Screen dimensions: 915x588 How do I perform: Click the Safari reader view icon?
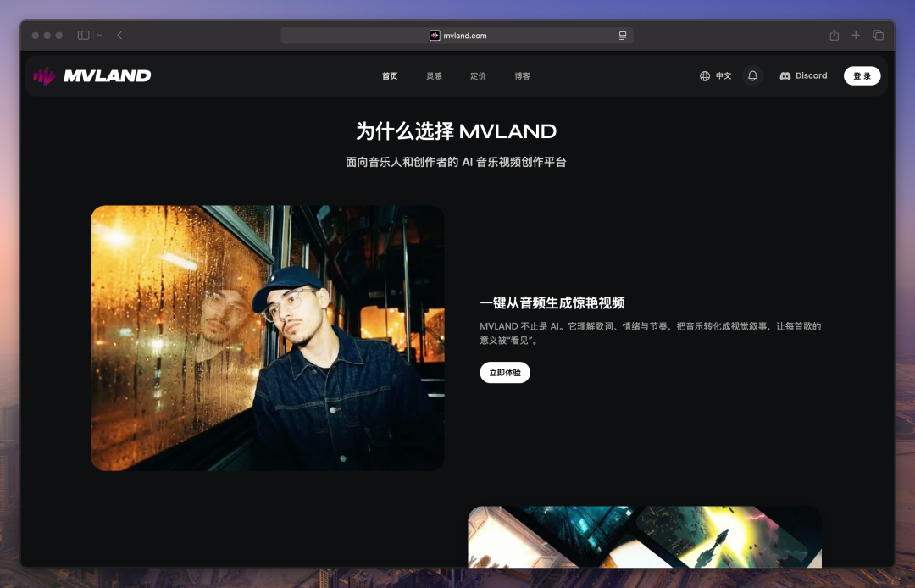(623, 36)
